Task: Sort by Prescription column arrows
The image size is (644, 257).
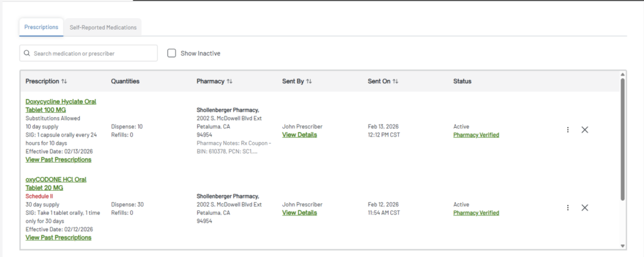Action: coord(64,81)
